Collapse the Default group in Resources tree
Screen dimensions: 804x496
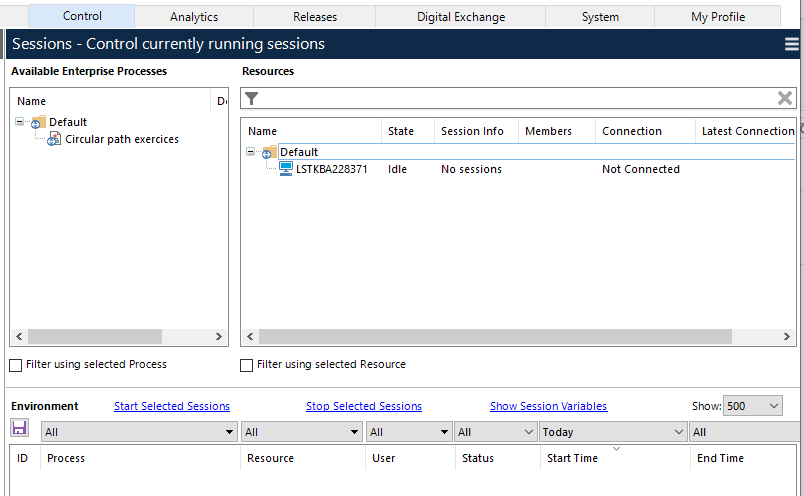[250, 152]
